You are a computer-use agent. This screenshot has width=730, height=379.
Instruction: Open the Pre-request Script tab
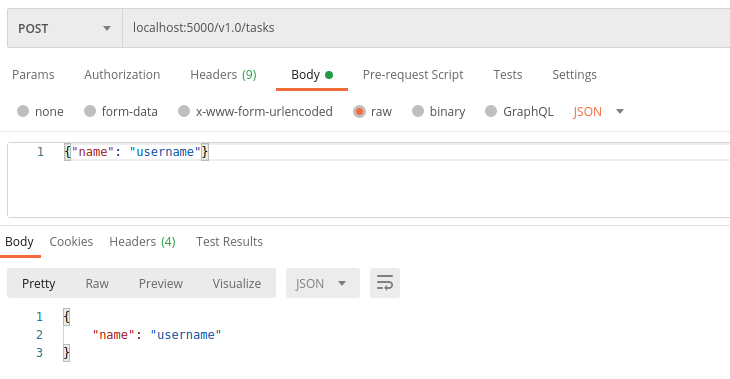point(413,74)
